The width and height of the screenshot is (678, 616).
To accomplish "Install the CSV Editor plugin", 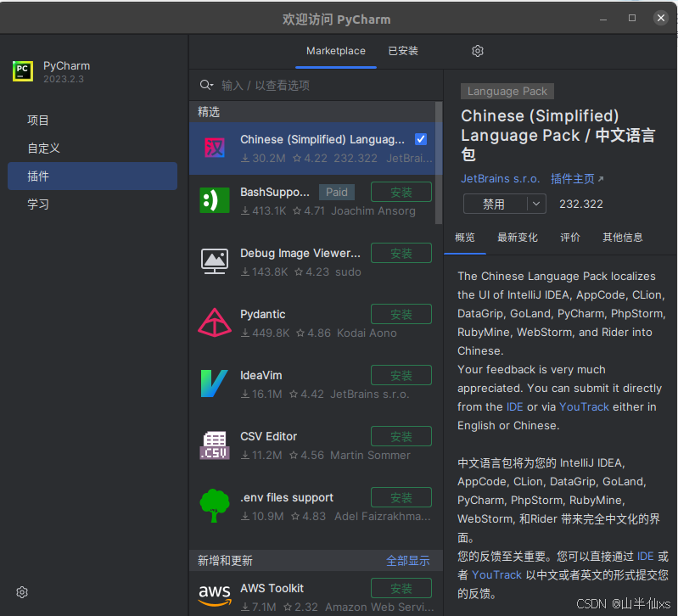I will coord(401,436).
